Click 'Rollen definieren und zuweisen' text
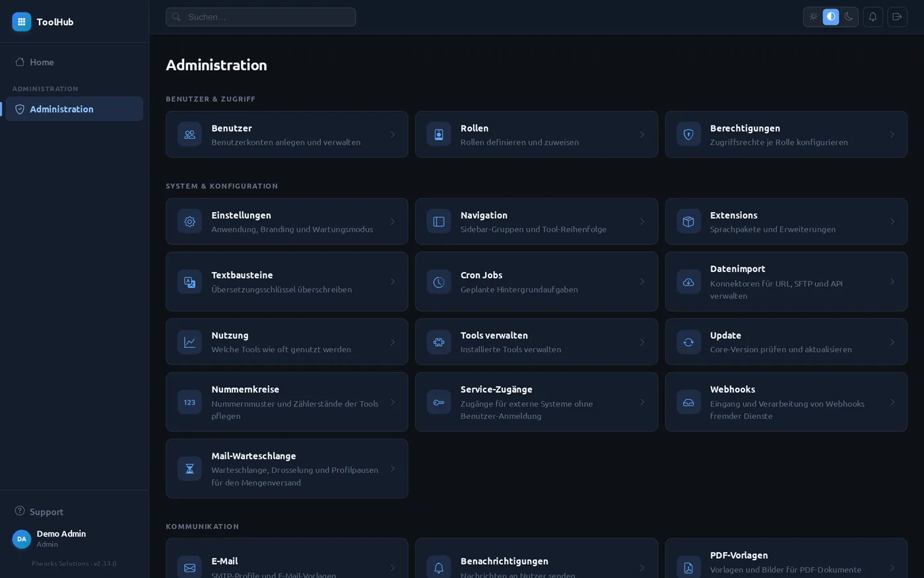This screenshot has width=924, height=578. (x=519, y=142)
